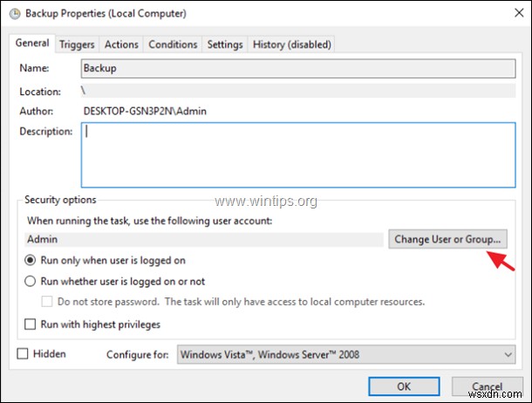532x403 pixels.
Task: Switch to the Triggers tab
Action: coord(78,44)
